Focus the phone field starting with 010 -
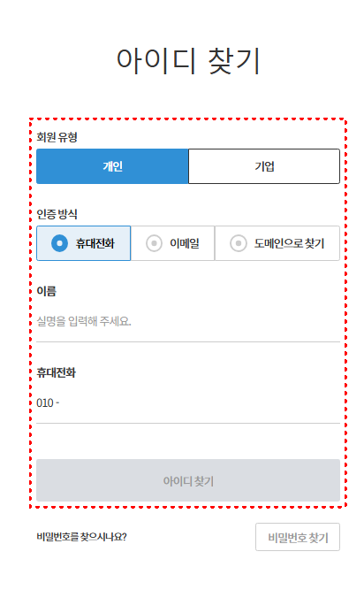364x590 pixels. [188, 403]
